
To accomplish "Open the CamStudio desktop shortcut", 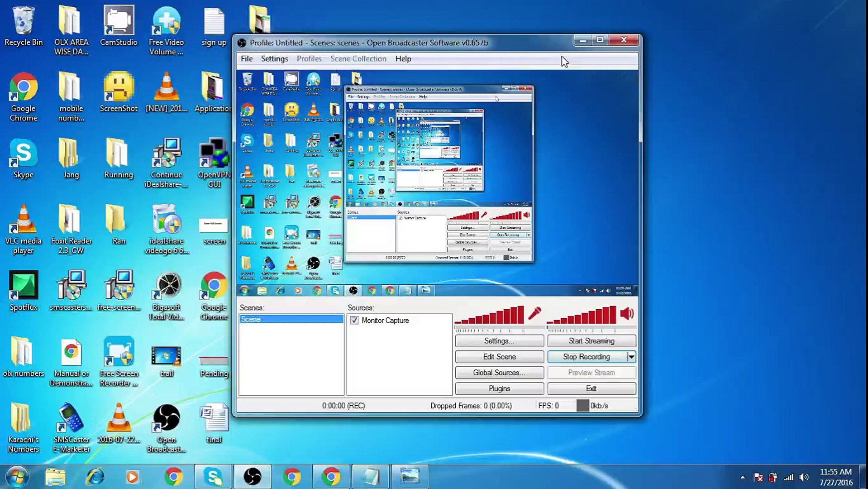I will 119,26.
